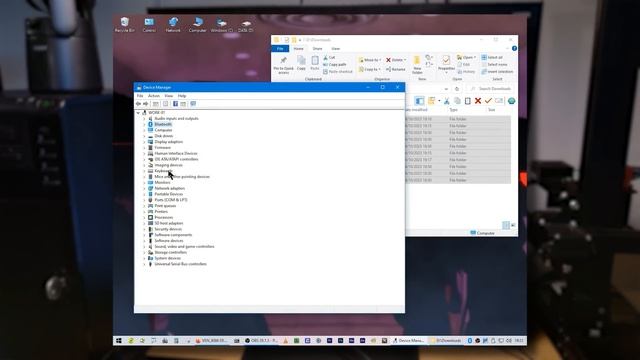Click Back arrow in Device Manager toolbar

pyautogui.click(x=138, y=104)
